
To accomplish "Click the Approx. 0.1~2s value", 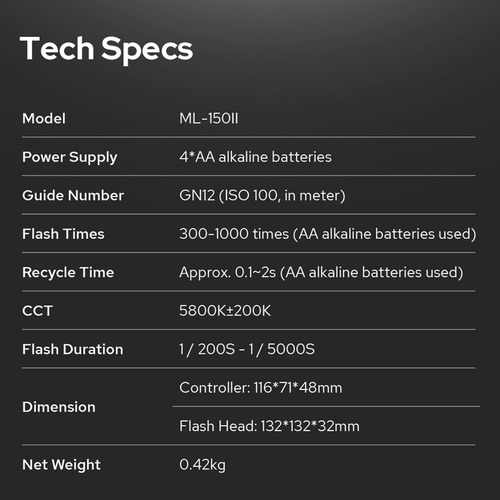I will [x=321, y=273].
